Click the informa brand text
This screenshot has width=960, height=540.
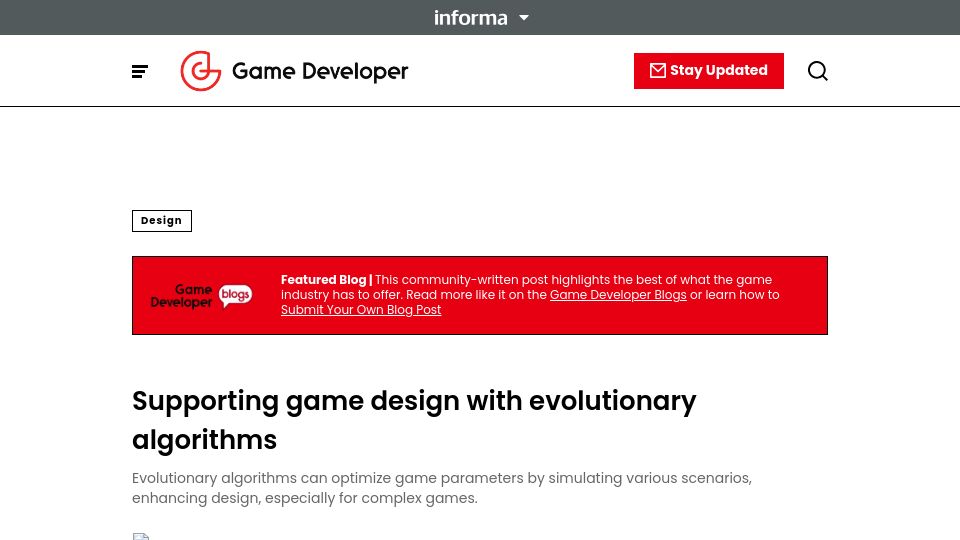click(x=470, y=18)
